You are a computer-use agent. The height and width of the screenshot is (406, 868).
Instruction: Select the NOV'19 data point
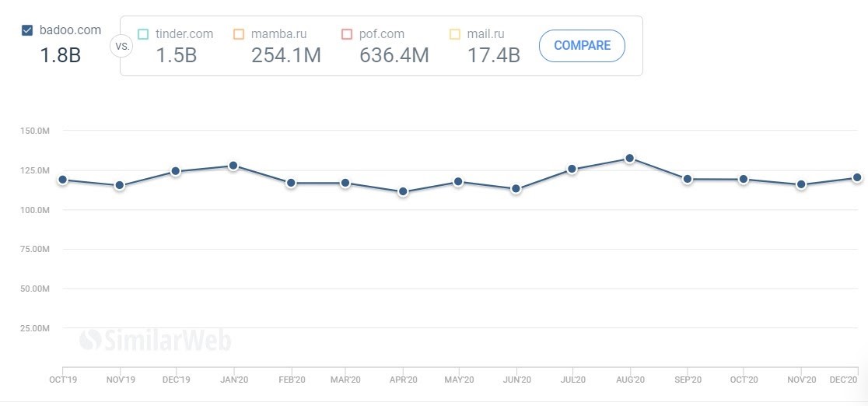(120, 185)
